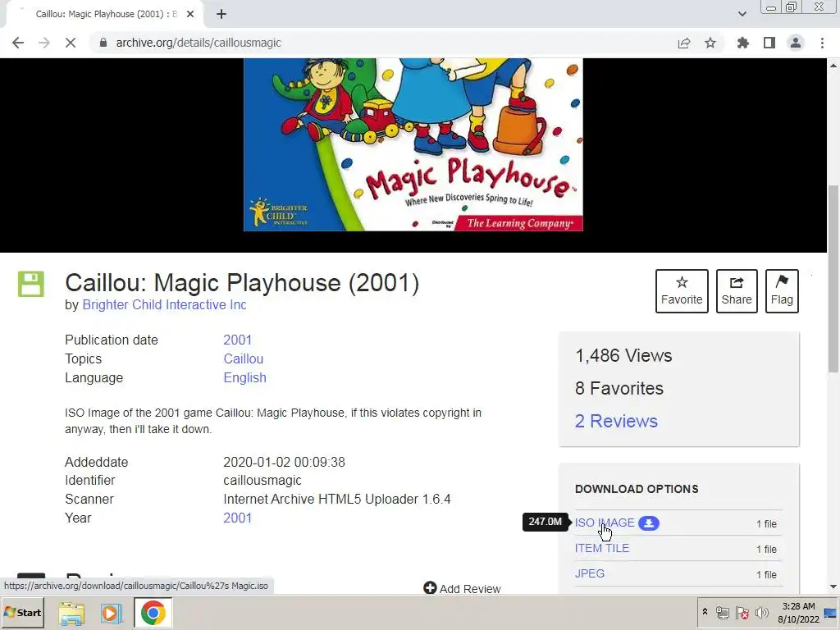This screenshot has width=840, height=630.
Task: Click the Favorite star button
Action: pos(682,291)
